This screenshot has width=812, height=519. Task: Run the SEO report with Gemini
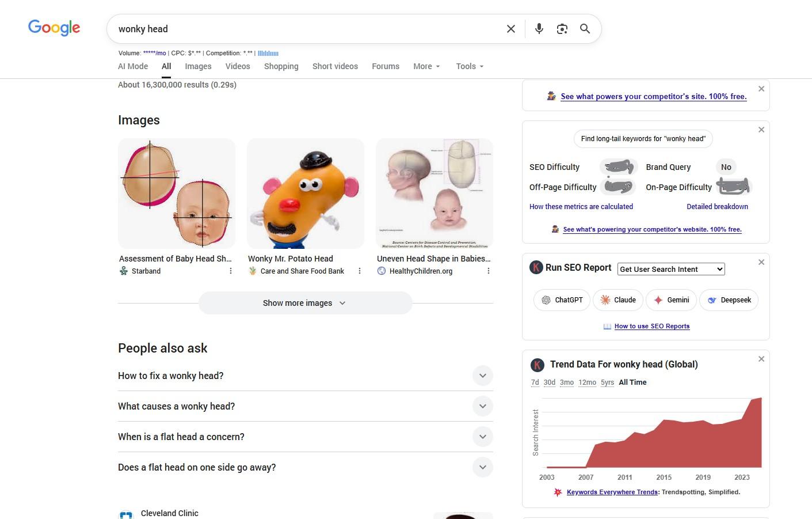point(671,300)
